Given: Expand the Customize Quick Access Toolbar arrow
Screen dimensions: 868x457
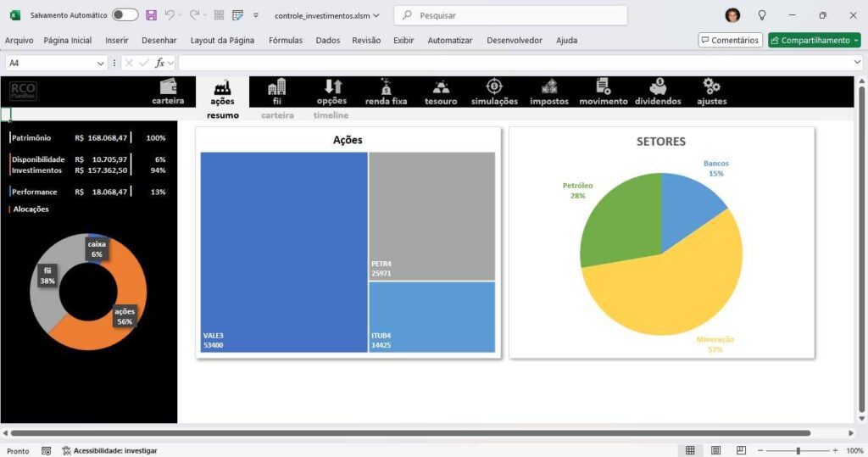Looking at the screenshot, I should (x=256, y=15).
